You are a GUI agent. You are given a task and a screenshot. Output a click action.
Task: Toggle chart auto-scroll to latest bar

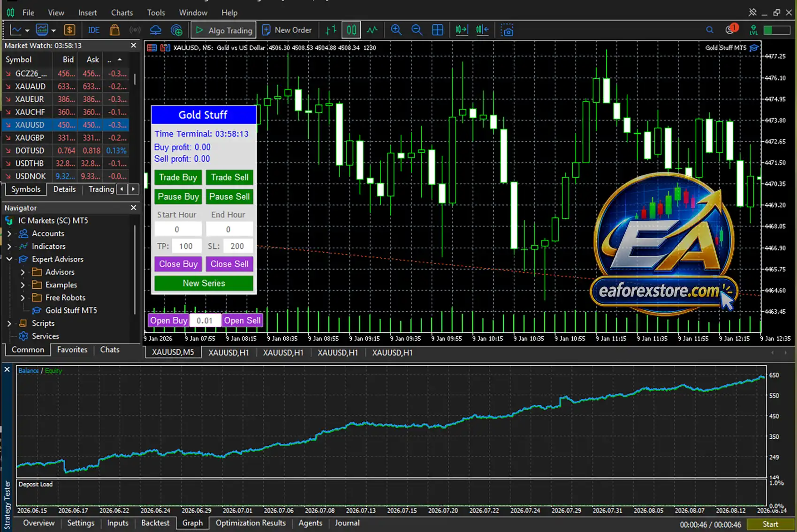tap(462, 30)
